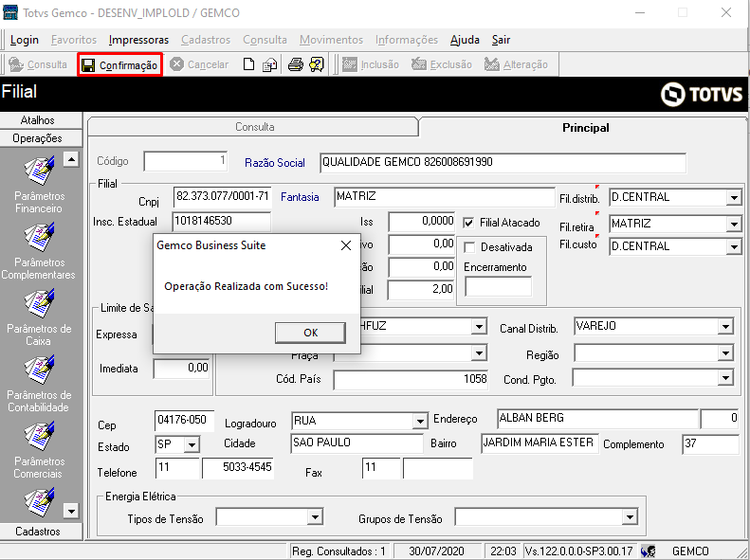The height and width of the screenshot is (560, 750).
Task: Expand the Tipos de Tensão dropdown
Action: (315, 517)
